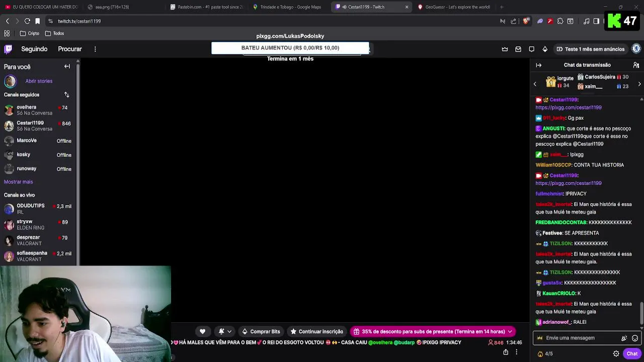644x362 pixels.
Task: Bookmark the page with the bookmark icon
Action: (37, 21)
